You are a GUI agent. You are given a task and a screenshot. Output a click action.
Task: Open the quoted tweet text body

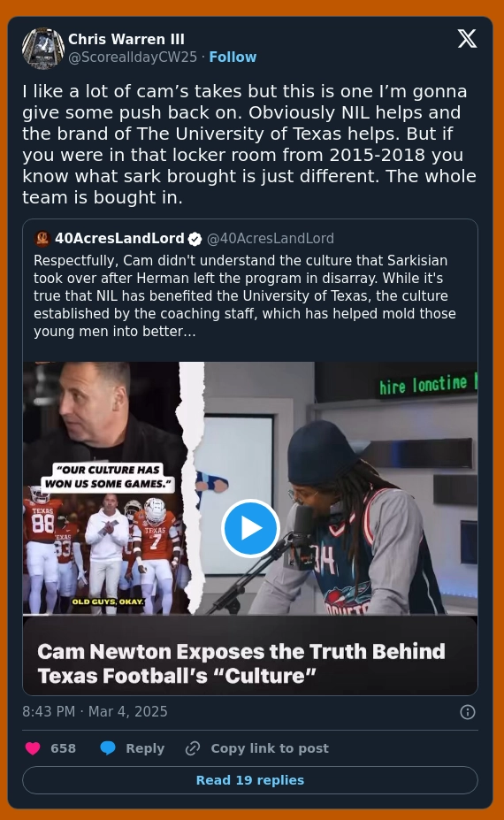[245, 296]
